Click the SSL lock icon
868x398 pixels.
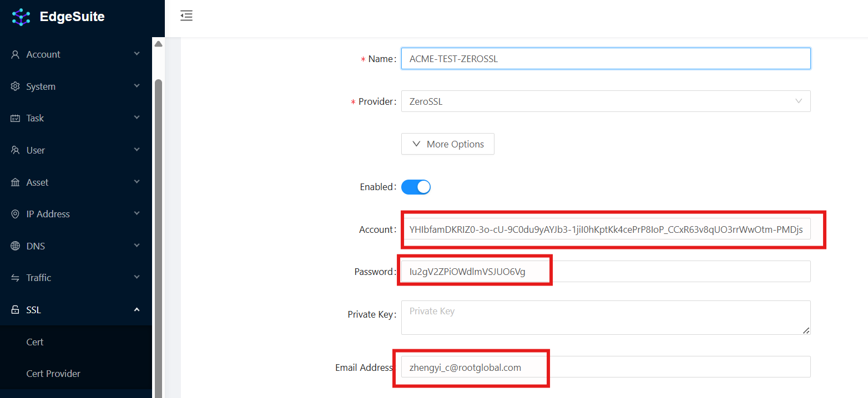(16, 310)
